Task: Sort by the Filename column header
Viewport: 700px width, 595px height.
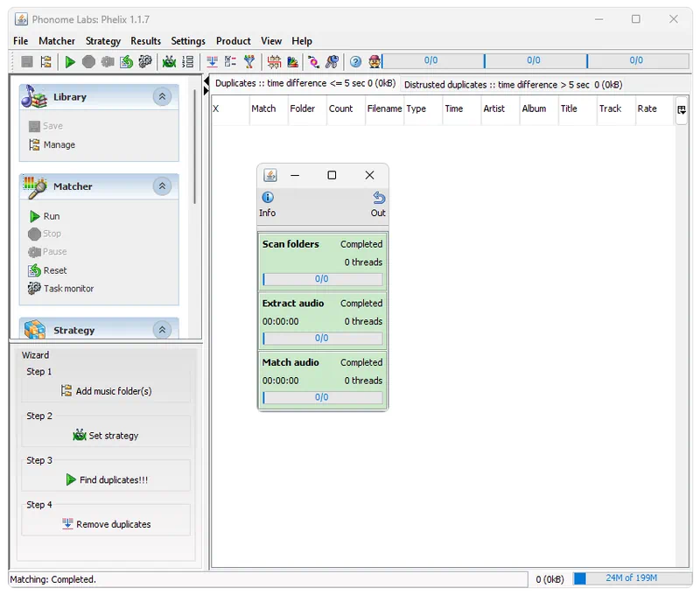Action: [384, 108]
